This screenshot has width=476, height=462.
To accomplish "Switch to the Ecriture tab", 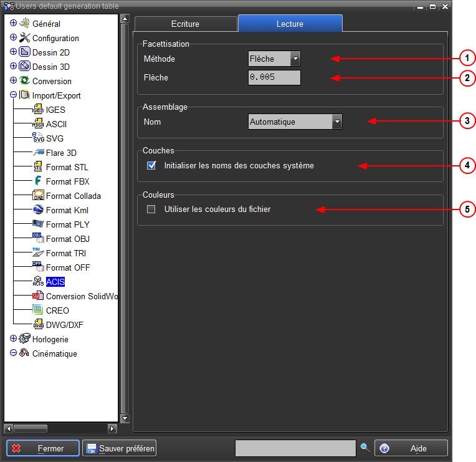I will (x=185, y=24).
